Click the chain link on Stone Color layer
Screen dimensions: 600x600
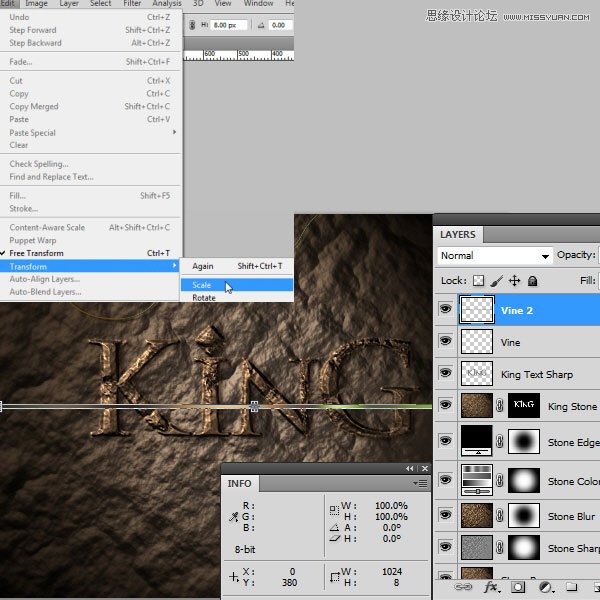499,480
